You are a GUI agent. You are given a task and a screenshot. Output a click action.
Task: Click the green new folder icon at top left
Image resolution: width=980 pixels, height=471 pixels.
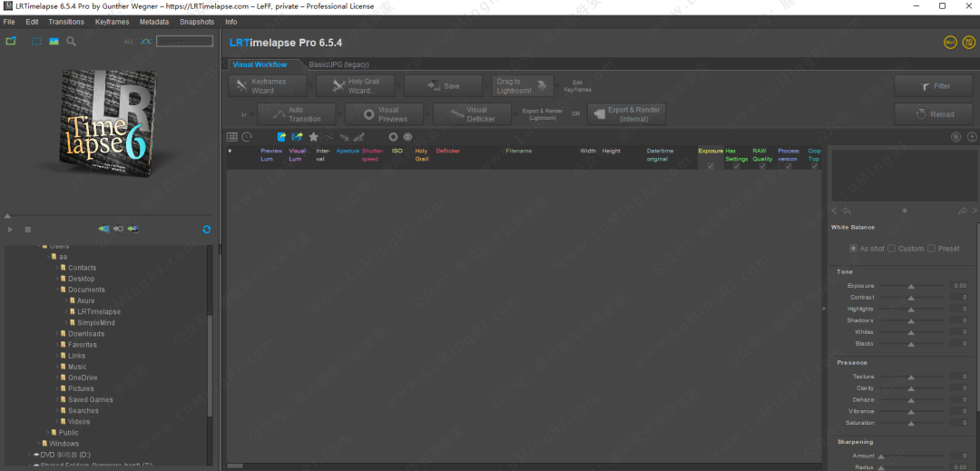12,41
